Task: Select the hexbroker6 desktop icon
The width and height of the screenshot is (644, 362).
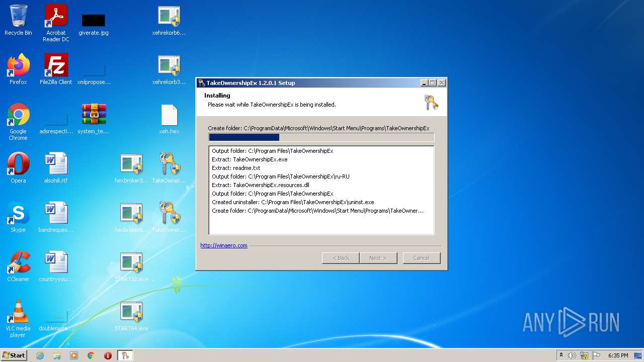Action: coord(131,217)
